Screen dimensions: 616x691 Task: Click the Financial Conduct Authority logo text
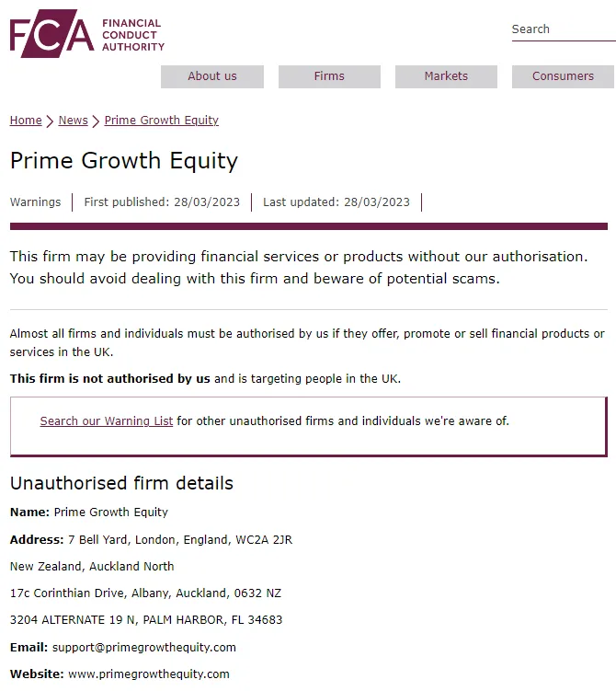pyautogui.click(x=133, y=35)
